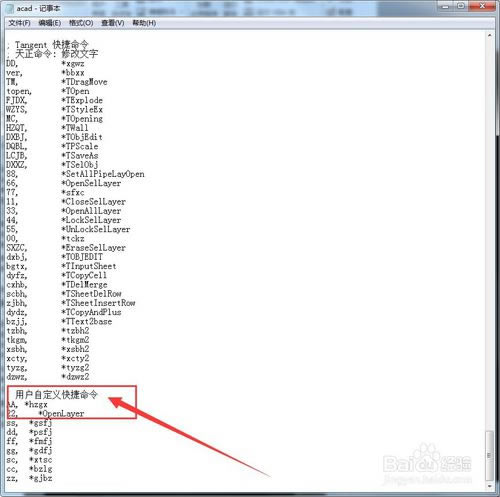Click the '*EraseSelLayer' text
The image size is (500, 497).
(x=94, y=248)
